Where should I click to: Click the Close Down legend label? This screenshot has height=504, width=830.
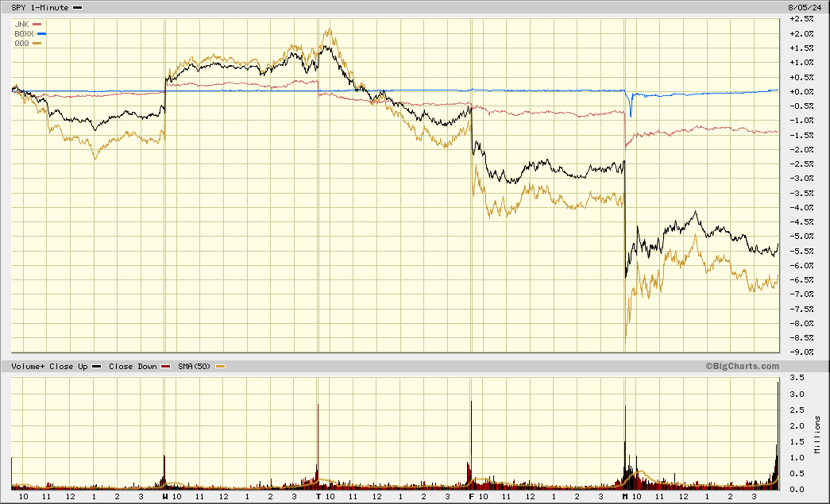pyautogui.click(x=133, y=367)
